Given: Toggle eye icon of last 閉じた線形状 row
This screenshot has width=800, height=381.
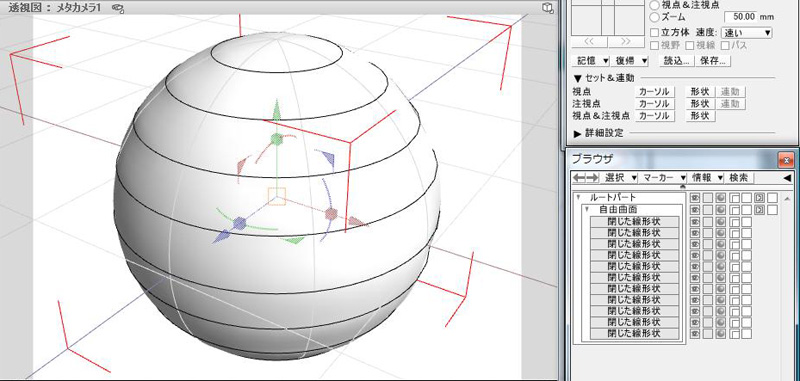Looking at the screenshot, I should tap(694, 334).
